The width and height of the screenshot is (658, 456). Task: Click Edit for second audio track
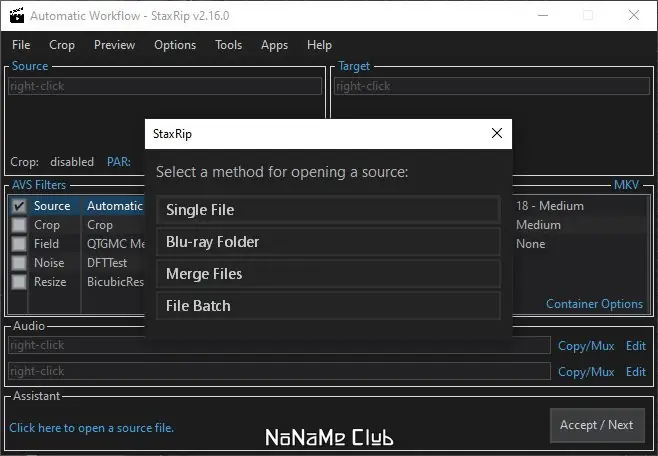click(636, 372)
